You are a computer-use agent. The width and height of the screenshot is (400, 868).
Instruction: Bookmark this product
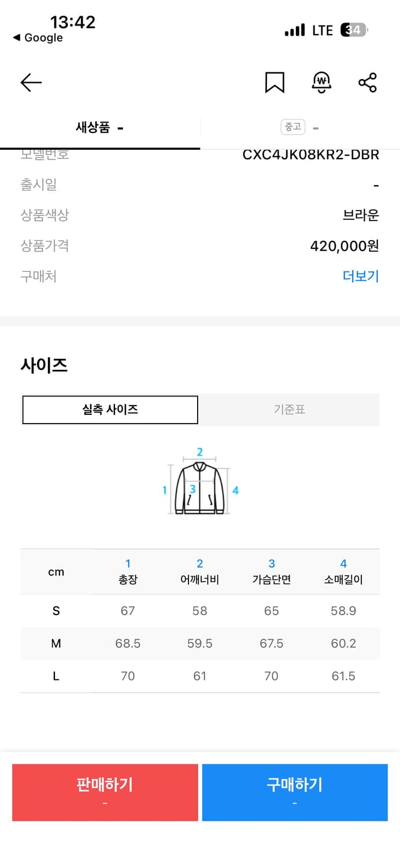275,83
